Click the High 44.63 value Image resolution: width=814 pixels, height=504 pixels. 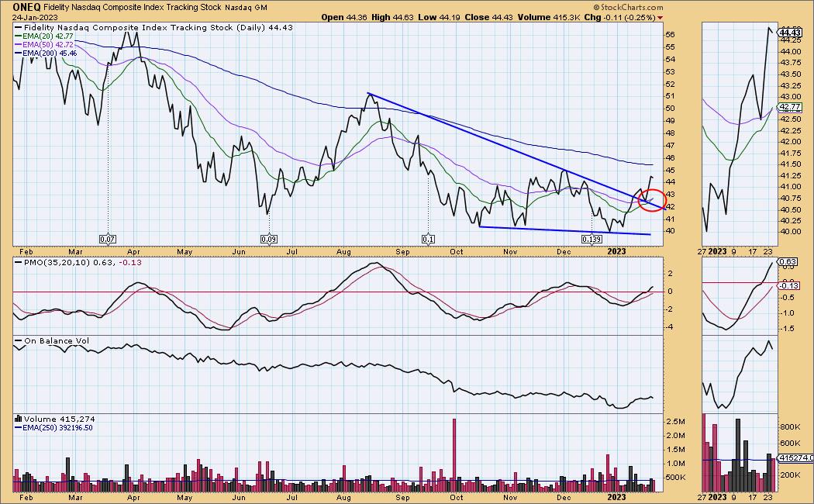[x=392, y=17]
